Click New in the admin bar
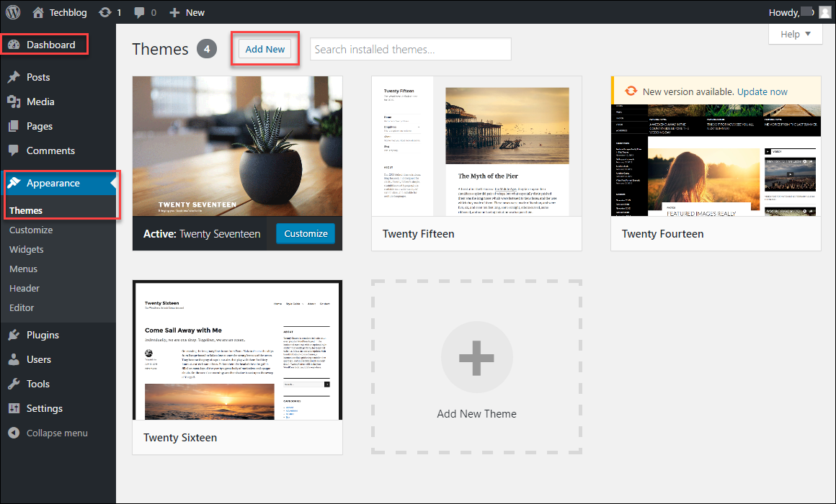The width and height of the screenshot is (836, 504). click(x=195, y=12)
